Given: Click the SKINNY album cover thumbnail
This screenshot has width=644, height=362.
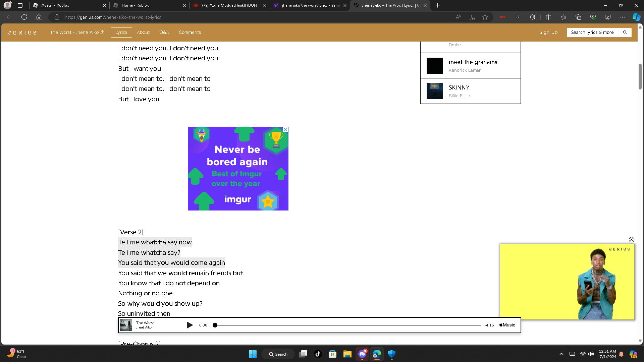Looking at the screenshot, I should click(x=435, y=91).
